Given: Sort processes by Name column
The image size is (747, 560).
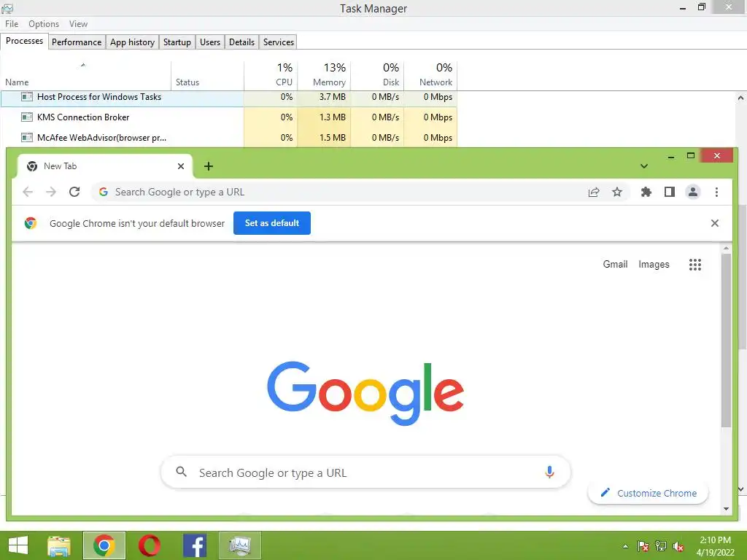Looking at the screenshot, I should [86, 76].
